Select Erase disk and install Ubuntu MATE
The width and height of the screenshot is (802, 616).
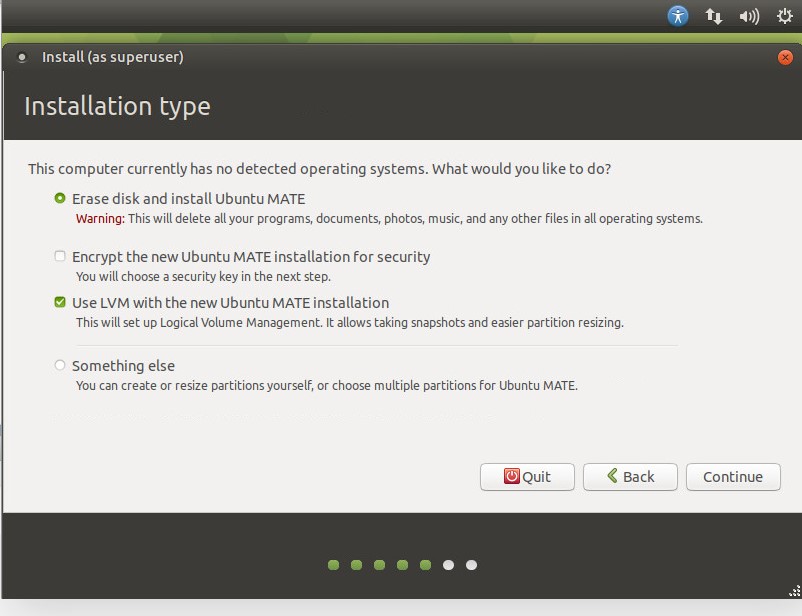(x=61, y=199)
